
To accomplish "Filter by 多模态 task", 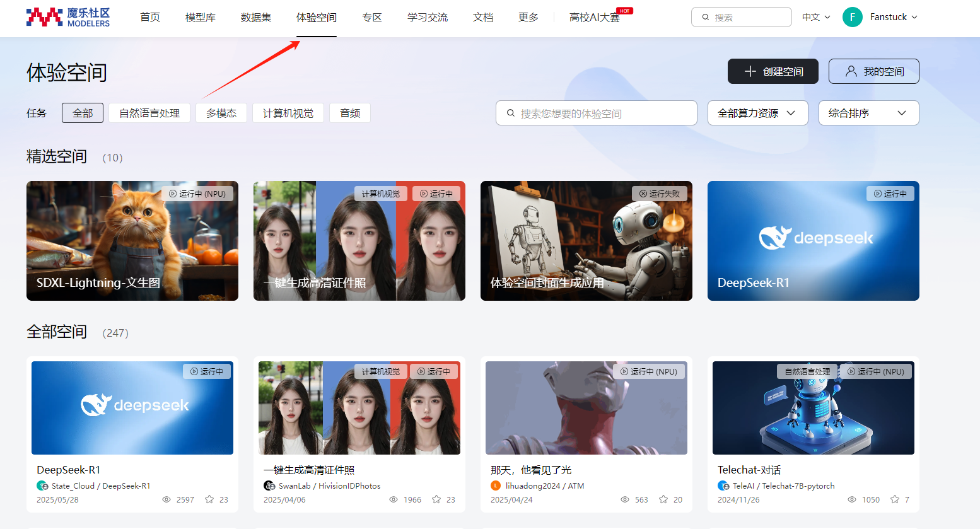I will 221,113.
